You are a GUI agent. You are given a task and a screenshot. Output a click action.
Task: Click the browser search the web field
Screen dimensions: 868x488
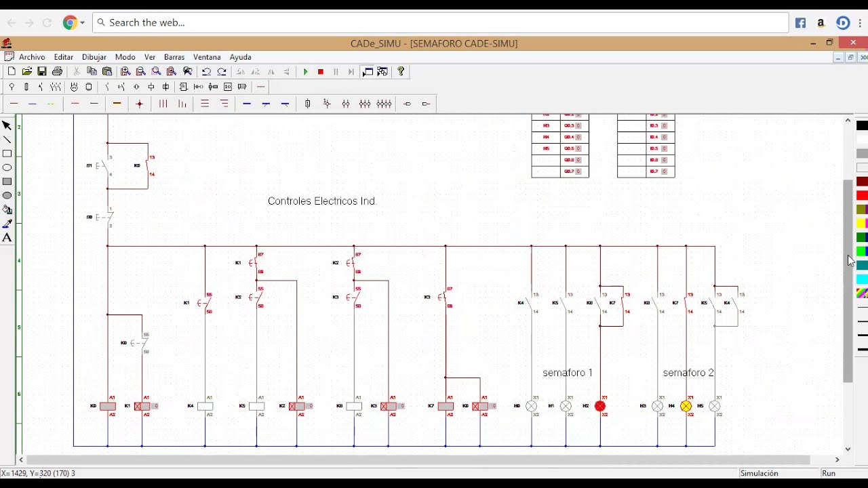[441, 22]
